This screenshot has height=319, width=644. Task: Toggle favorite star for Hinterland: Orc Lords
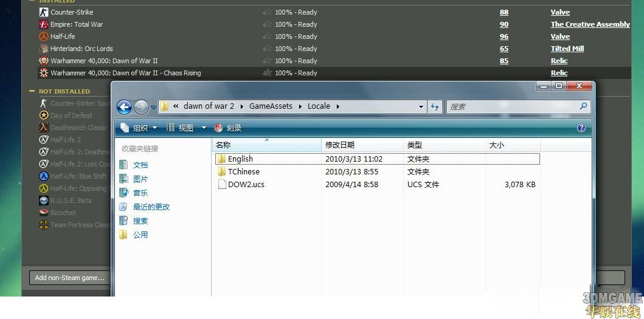[268, 49]
